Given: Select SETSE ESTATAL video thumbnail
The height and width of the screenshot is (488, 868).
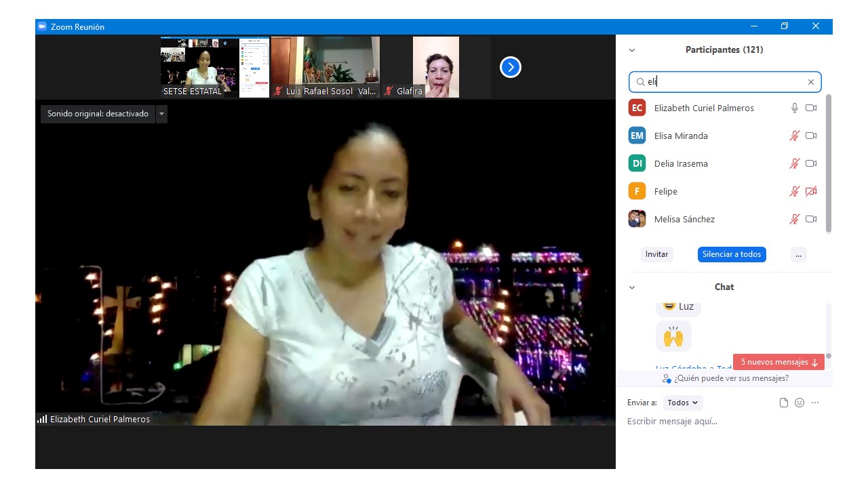Looking at the screenshot, I should [215, 67].
